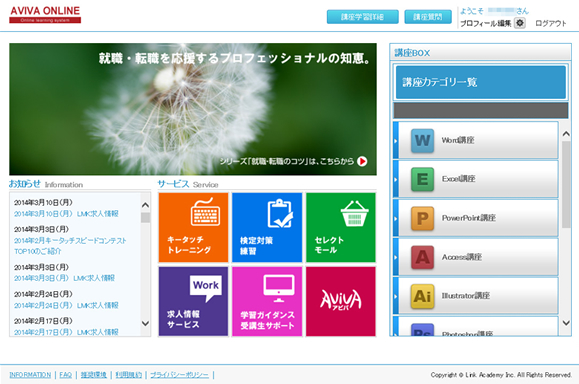Open the Word course icon
This screenshot has height=384, width=579.
click(422, 141)
